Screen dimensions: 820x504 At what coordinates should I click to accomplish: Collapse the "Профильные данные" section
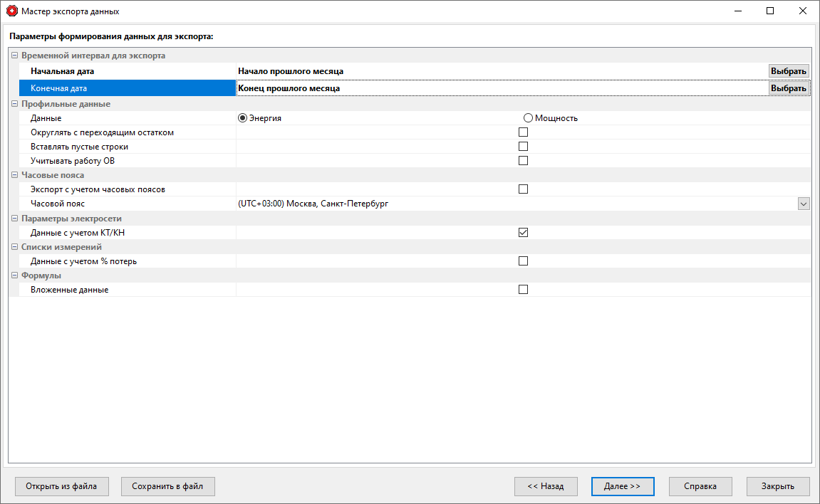tap(14, 104)
